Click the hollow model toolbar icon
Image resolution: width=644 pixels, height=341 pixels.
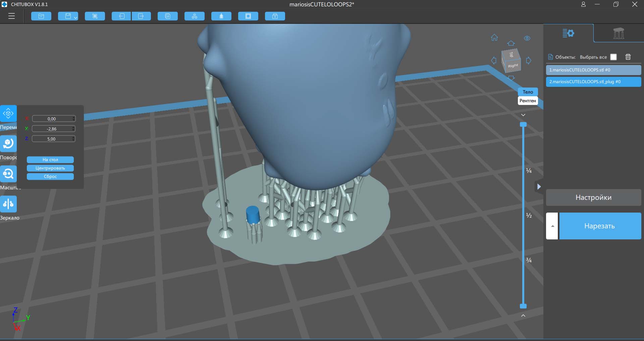[x=248, y=16]
